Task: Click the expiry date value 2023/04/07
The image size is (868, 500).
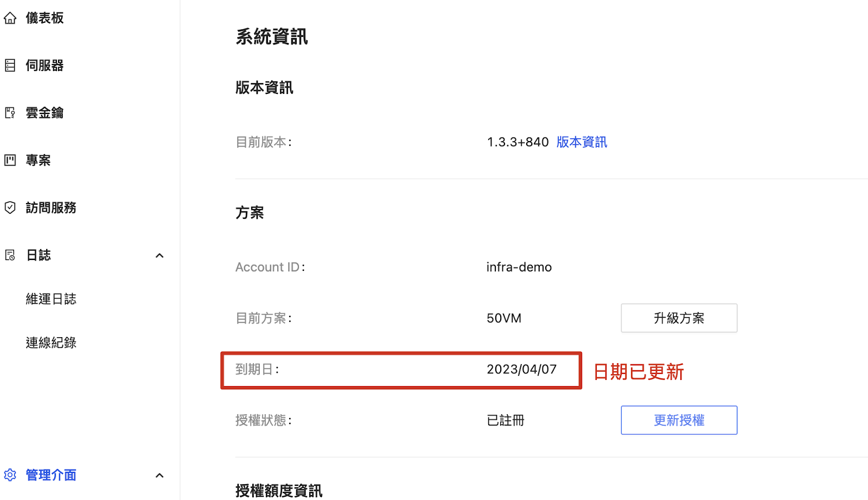Action: 521,370
